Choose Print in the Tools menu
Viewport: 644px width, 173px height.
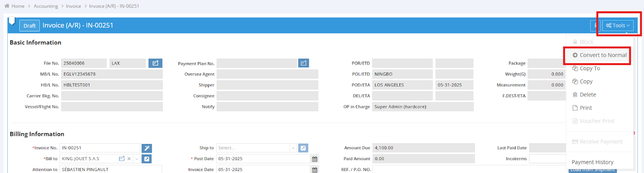point(585,108)
